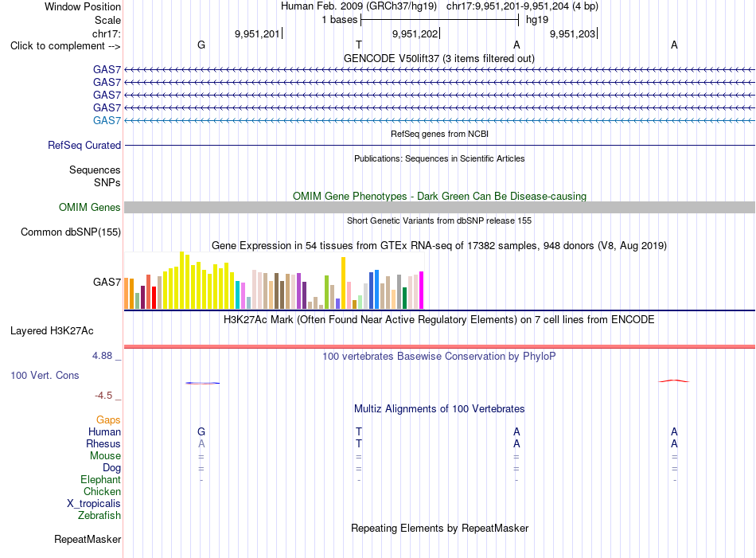756x558 pixels.
Task: Click the magenta bar in GTEx expression chart
Action: [x=422, y=291]
